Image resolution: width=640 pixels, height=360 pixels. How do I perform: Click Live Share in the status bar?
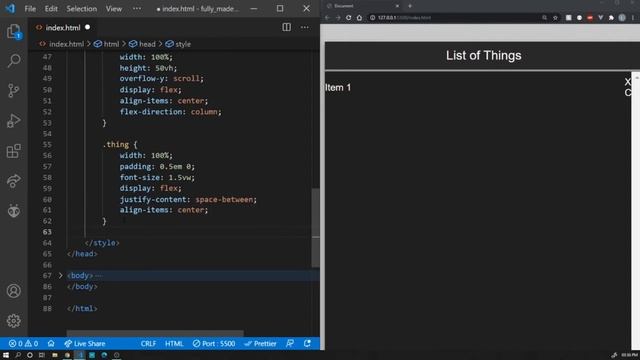pyautogui.click(x=85, y=344)
